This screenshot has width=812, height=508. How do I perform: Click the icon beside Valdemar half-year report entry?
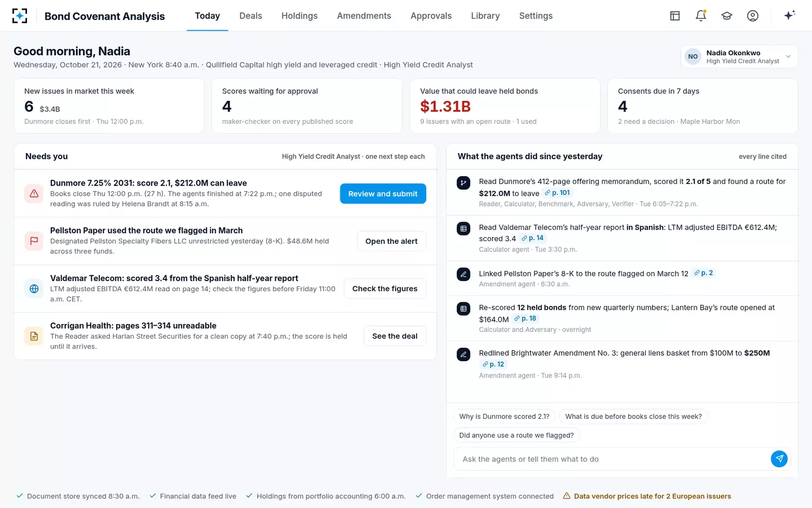(x=464, y=229)
